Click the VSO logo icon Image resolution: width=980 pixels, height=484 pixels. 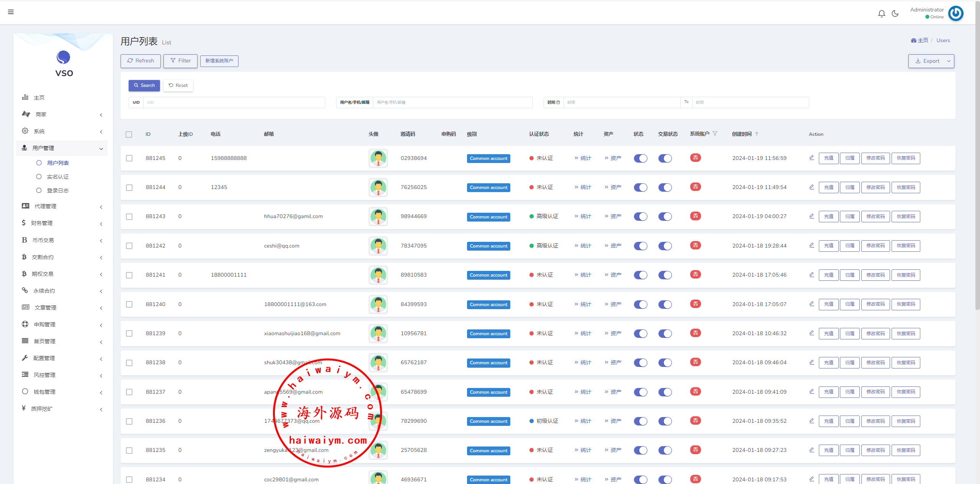64,57
